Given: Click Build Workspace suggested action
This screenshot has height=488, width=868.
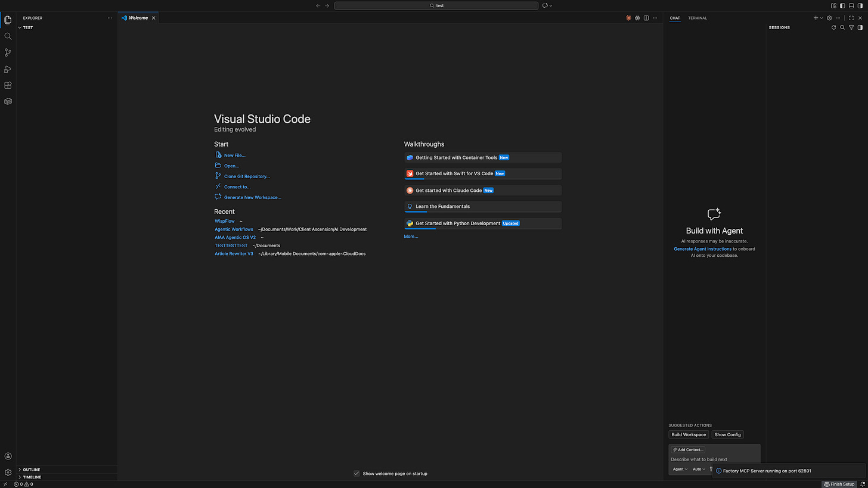Looking at the screenshot, I should (689, 434).
